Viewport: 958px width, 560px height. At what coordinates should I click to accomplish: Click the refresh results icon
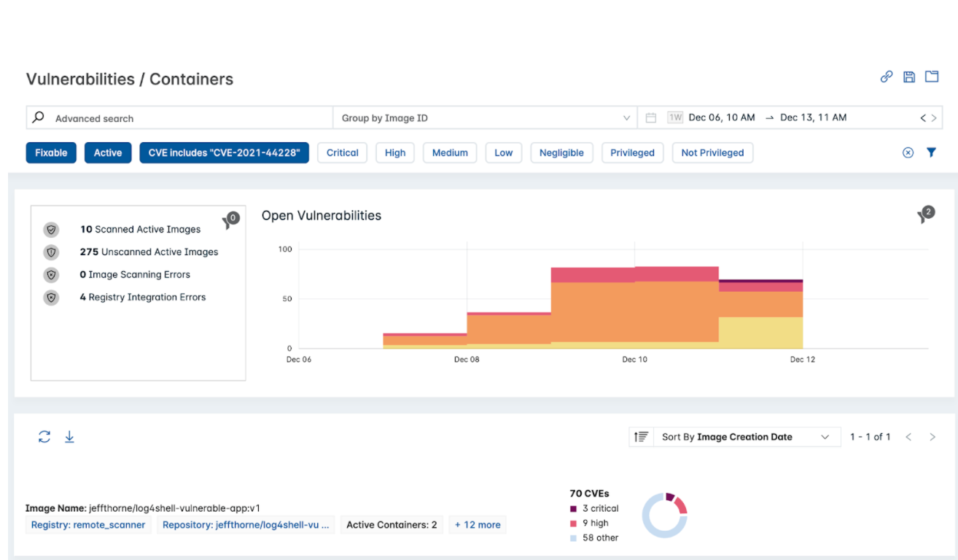point(44,437)
